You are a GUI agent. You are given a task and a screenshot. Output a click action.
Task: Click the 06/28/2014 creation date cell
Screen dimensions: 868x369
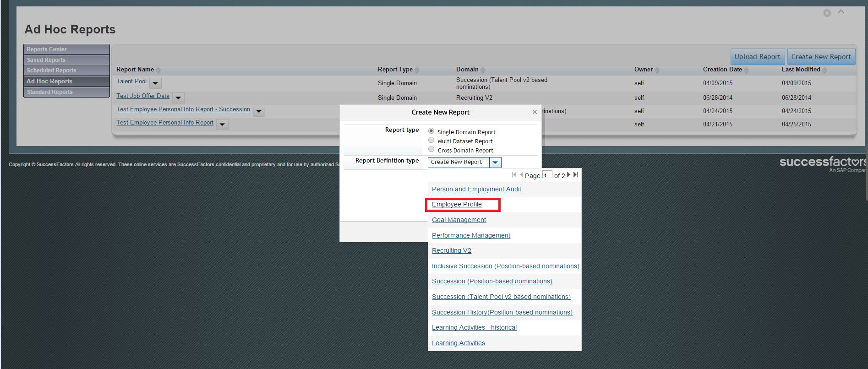[x=718, y=98]
